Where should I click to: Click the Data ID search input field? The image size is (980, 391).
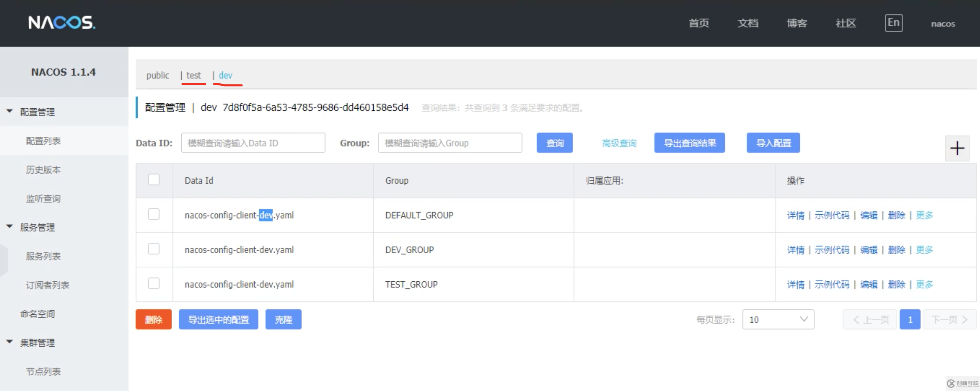(253, 143)
